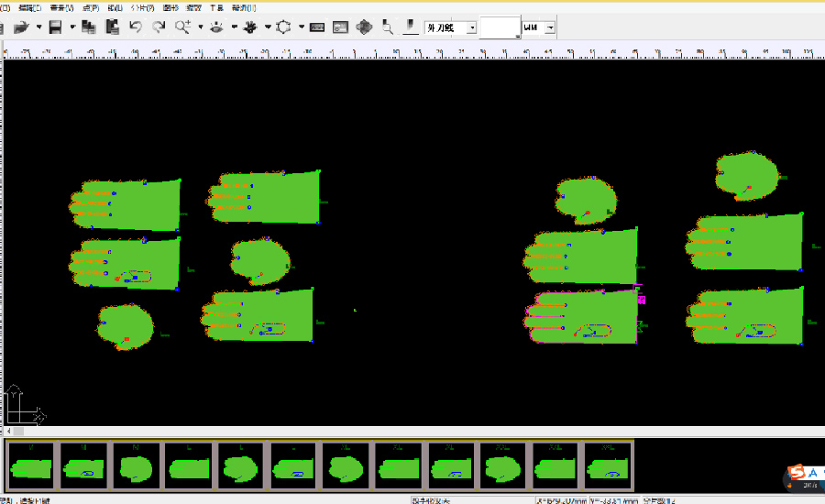
Task: Expand the dropdown arrow beside the save icon
Action: coord(72,27)
